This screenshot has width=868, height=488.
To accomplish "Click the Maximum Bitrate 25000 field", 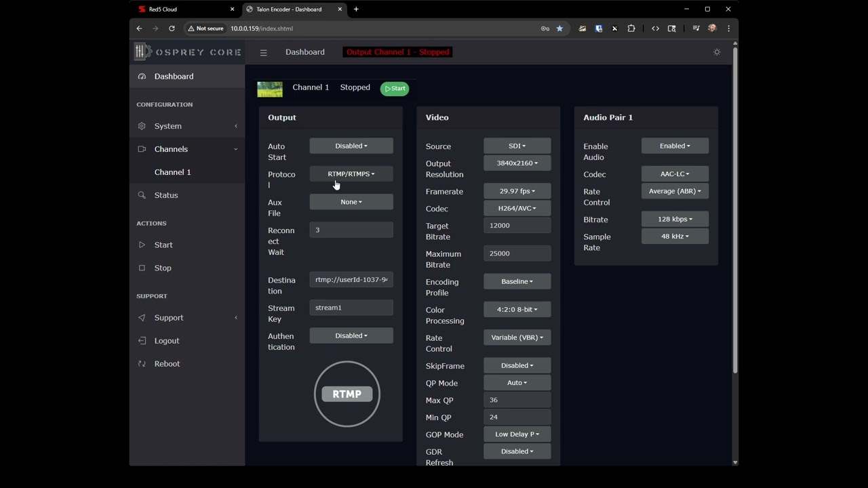I will click(x=517, y=253).
